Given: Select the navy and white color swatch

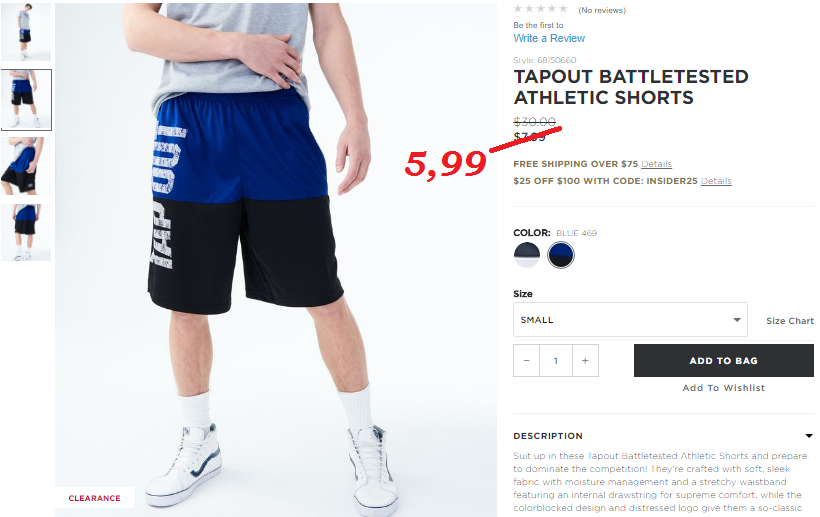Looking at the screenshot, I should click(x=527, y=255).
